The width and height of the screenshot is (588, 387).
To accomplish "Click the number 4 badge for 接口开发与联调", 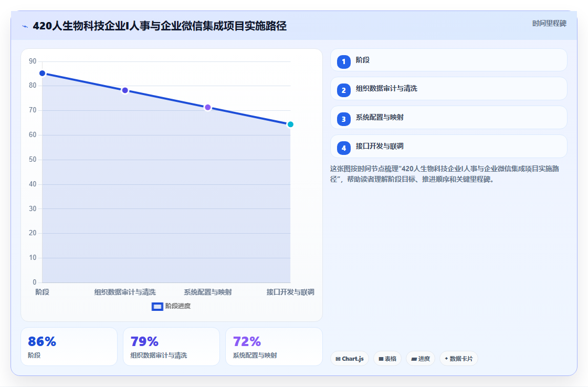I will click(343, 148).
